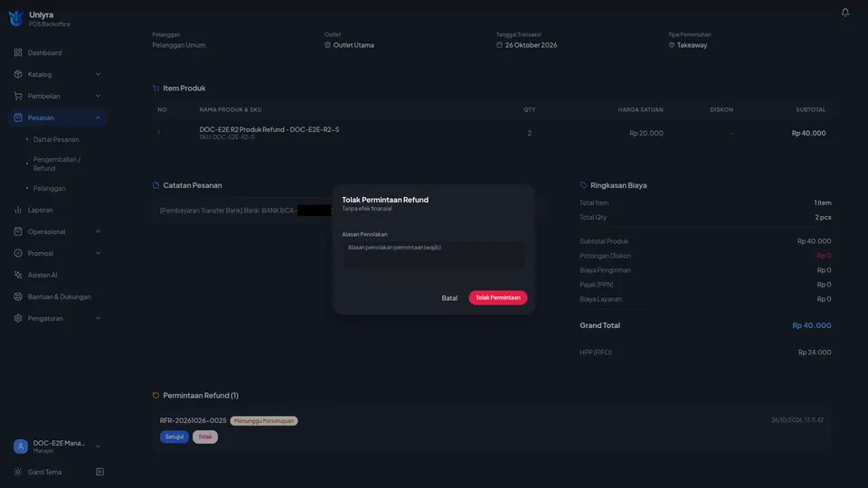Click the Outlet Utama store icon
The image size is (868, 488).
(327, 45)
